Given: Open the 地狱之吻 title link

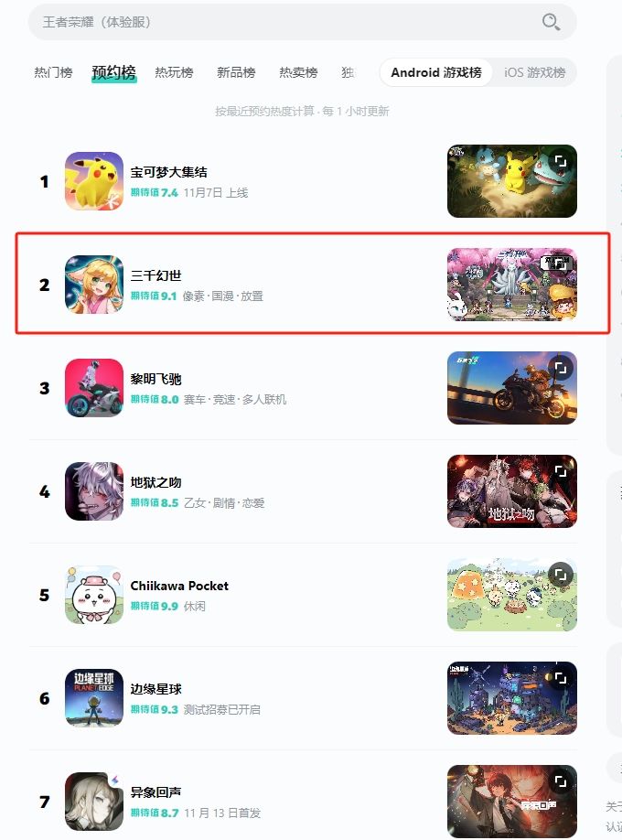Looking at the screenshot, I should click(x=155, y=482).
